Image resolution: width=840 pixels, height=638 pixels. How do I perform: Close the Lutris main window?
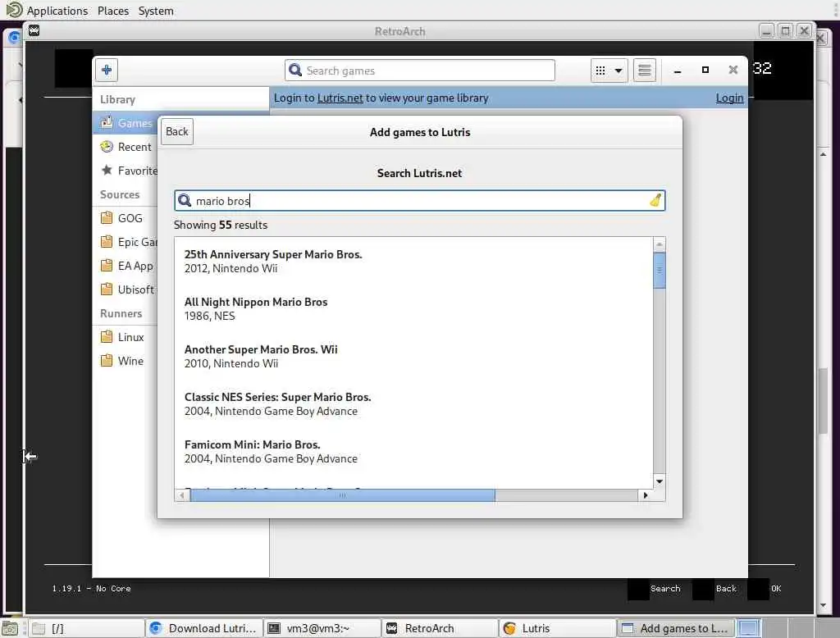[x=733, y=71]
